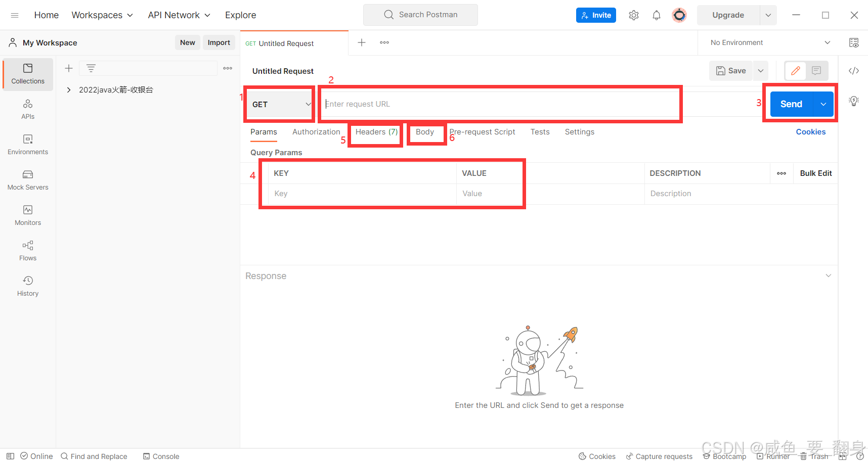Open Bootcamp in the status bar
Screen dimensions: 868x463
724,456
